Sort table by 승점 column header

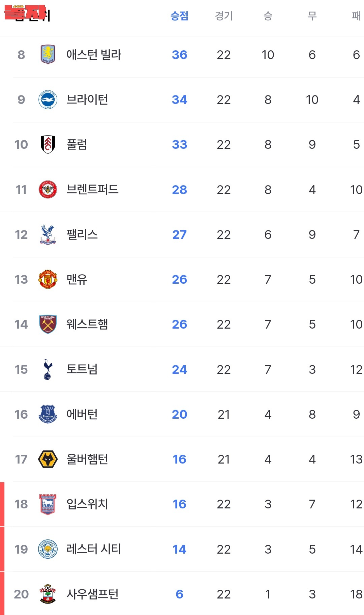point(179,16)
